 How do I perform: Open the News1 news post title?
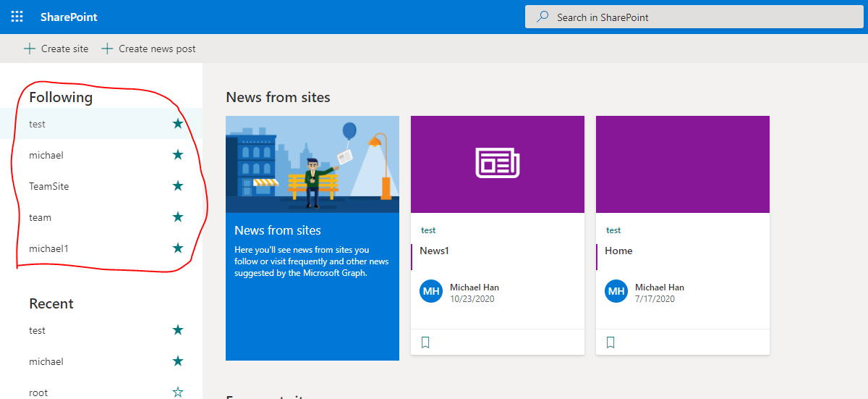coord(434,251)
